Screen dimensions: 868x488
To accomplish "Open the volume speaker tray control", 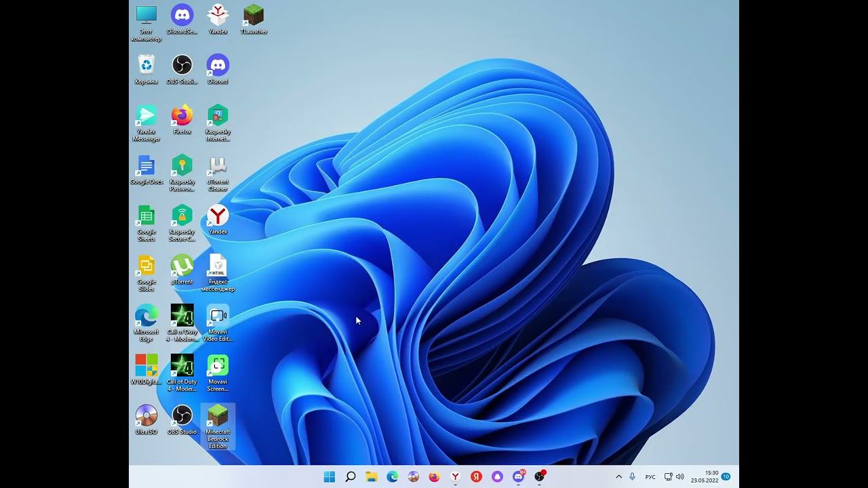I will pos(680,476).
